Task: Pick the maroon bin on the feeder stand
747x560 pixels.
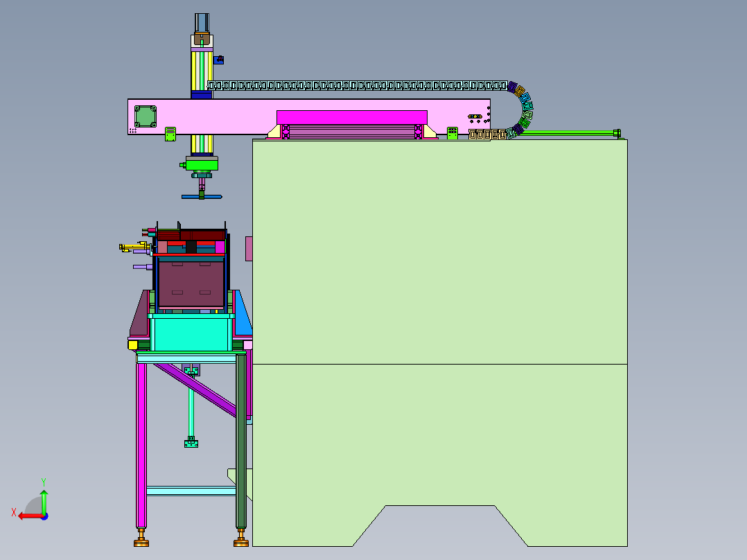Action: [x=191, y=283]
